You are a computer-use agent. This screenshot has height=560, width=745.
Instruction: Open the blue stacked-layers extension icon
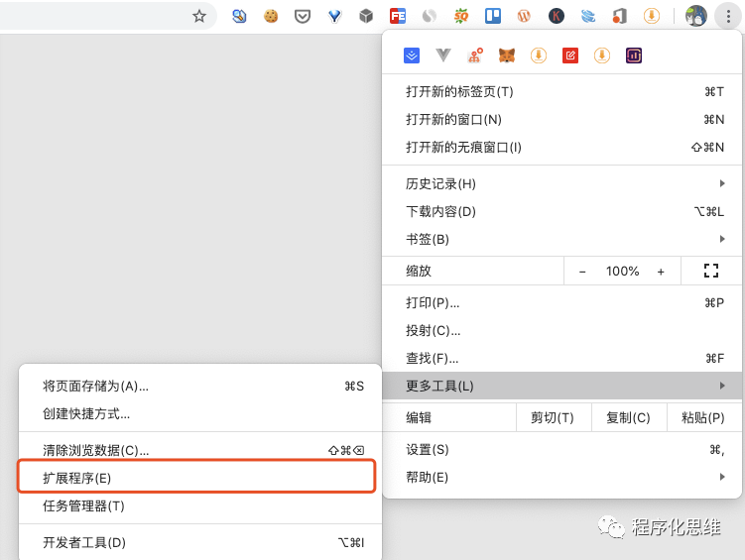pos(587,16)
